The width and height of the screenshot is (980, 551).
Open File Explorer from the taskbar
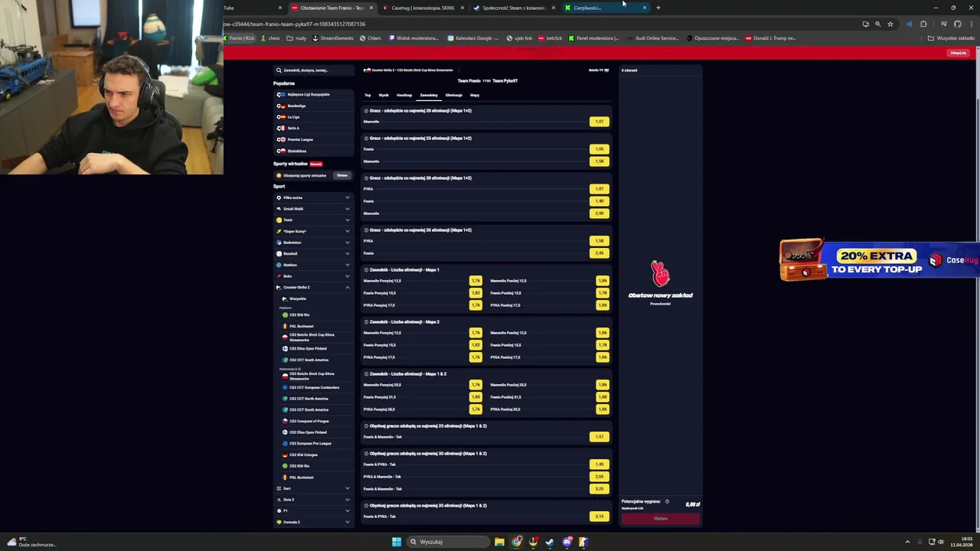click(x=499, y=542)
